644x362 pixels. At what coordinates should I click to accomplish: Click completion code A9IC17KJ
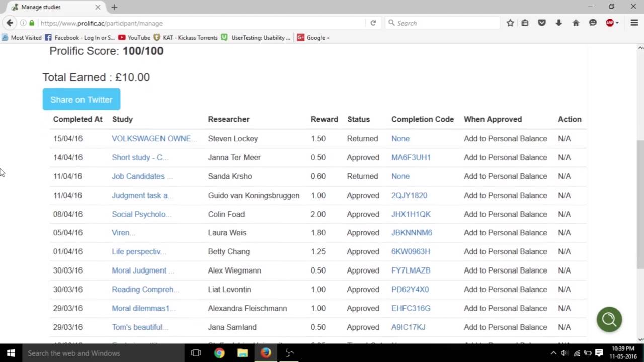point(408,327)
